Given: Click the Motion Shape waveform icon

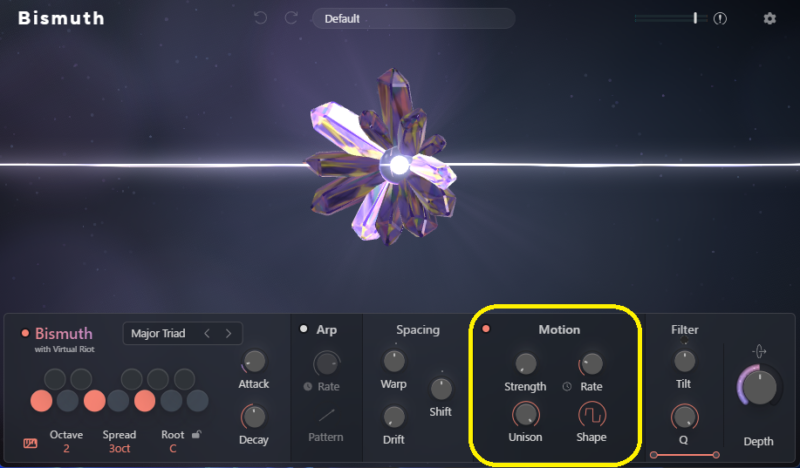Looking at the screenshot, I should (x=592, y=415).
